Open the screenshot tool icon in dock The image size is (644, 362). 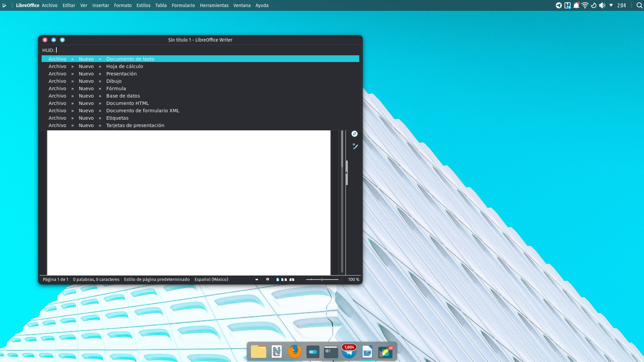tap(385, 352)
